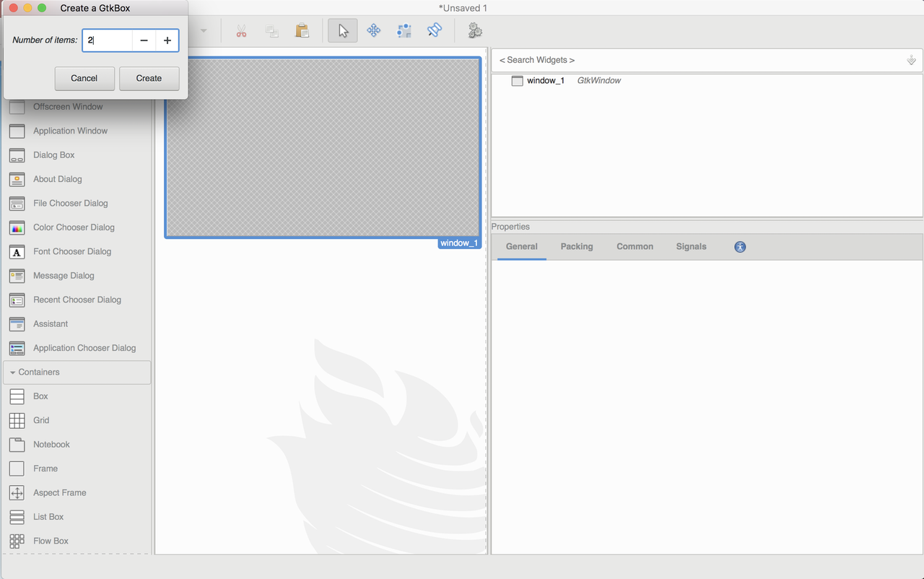Collapse the Containers palette section
The image size is (924, 579).
(x=37, y=372)
